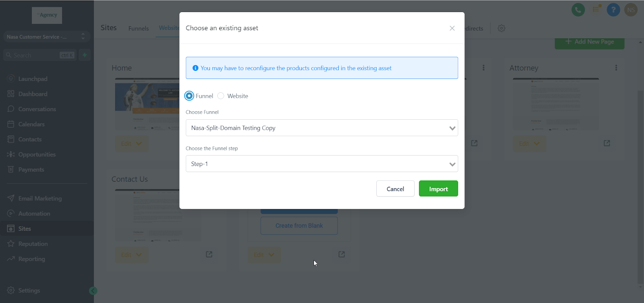Click the green phone call icon
Viewport: 644px width, 303px height.
(x=578, y=10)
